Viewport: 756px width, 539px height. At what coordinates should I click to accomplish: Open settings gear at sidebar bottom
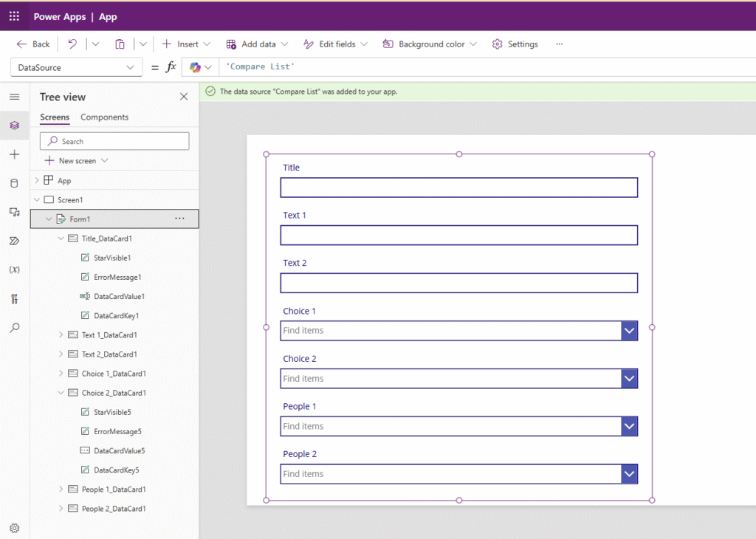click(x=15, y=528)
